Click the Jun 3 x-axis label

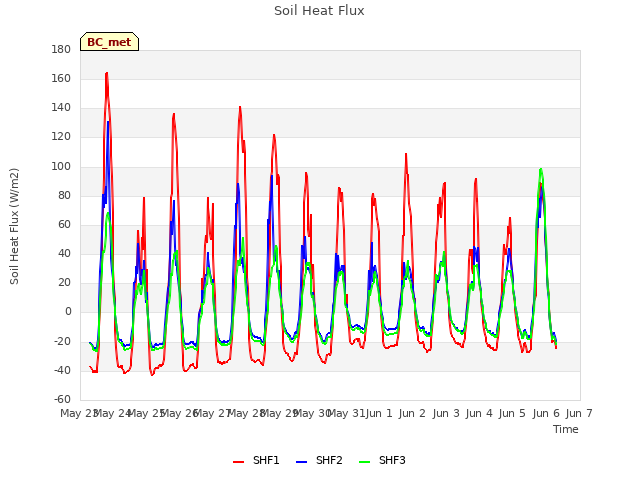click(446, 413)
